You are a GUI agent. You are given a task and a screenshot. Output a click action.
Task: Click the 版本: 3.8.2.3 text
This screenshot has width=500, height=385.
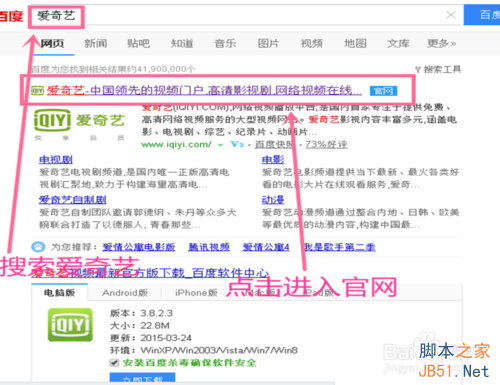click(x=141, y=313)
